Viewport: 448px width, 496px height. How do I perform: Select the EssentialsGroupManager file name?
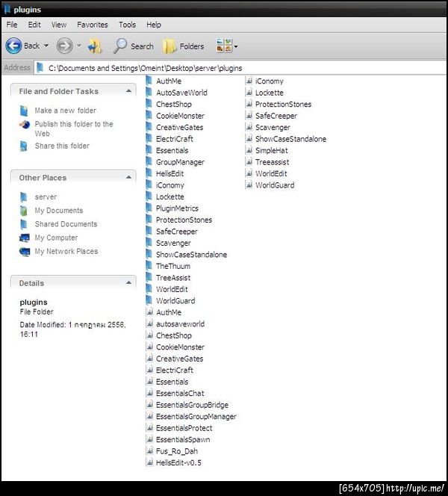pyautogui.click(x=196, y=417)
